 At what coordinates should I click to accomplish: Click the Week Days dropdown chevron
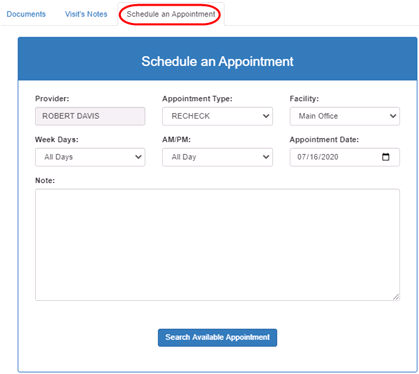coord(138,157)
